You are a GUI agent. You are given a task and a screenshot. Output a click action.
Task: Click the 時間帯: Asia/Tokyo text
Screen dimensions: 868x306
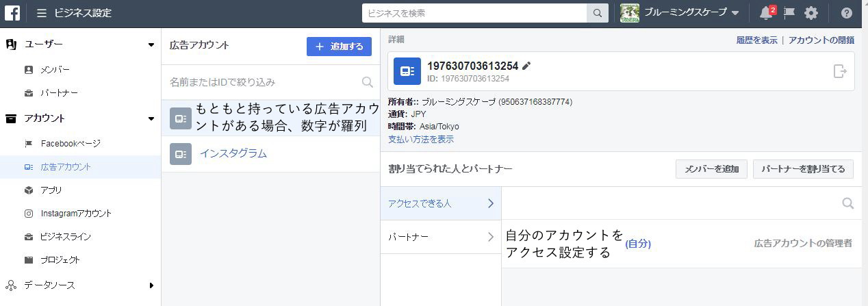[x=424, y=127]
